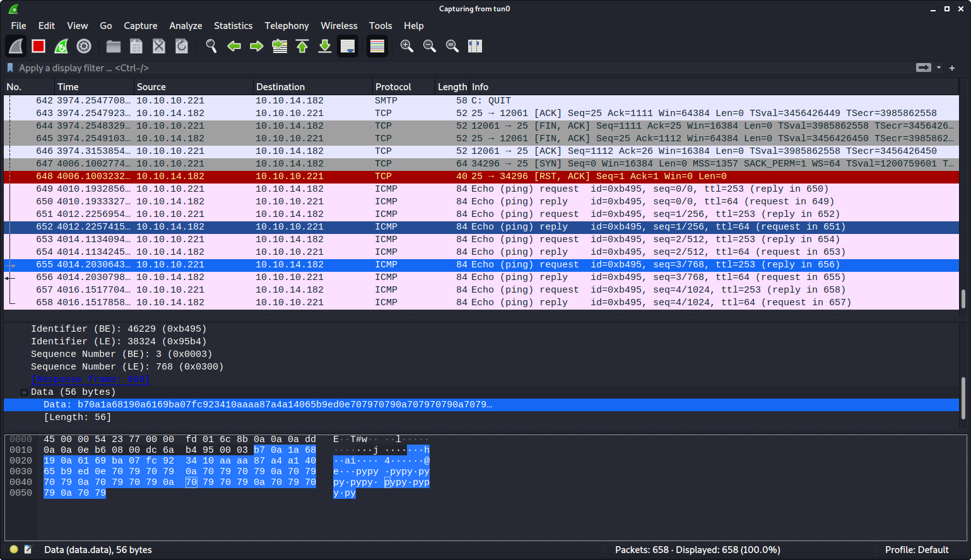The width and height of the screenshot is (971, 560).
Task: Click packet details vertical scrollbar thumb
Action: (x=963, y=398)
